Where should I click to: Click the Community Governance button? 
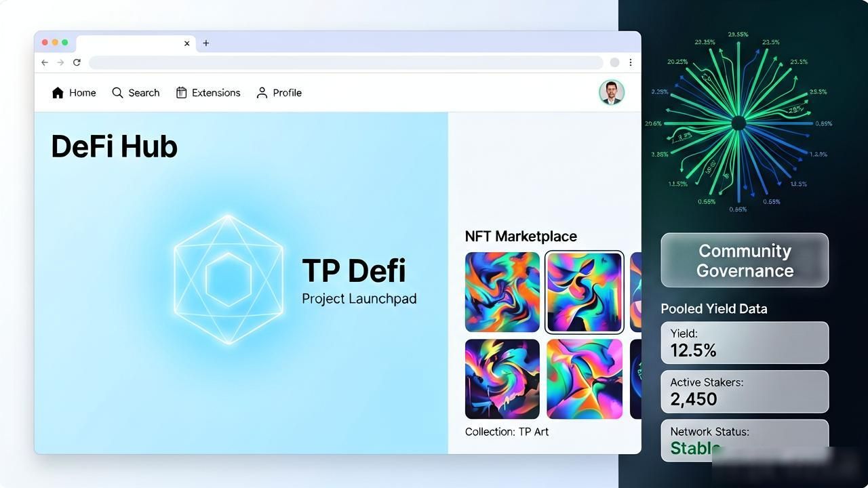745,260
